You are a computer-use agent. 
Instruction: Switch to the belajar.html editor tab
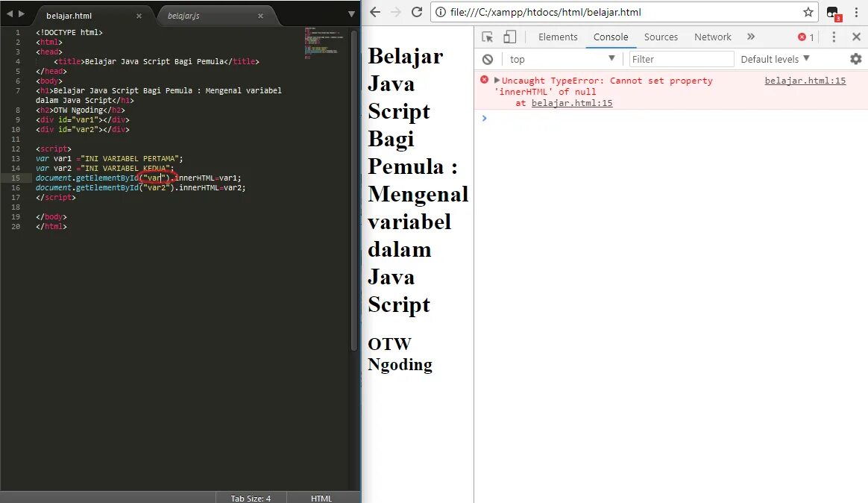pos(69,16)
